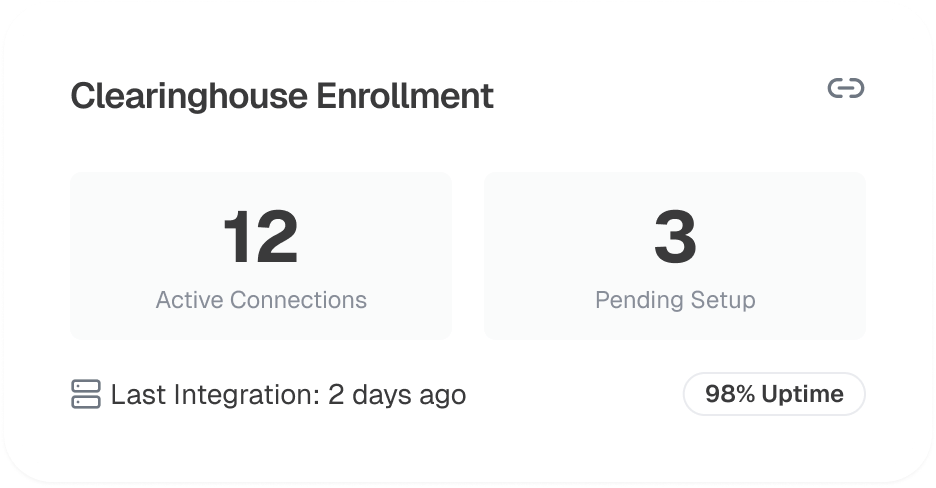Viewport: 936px width, 488px height.
Task: Select the Active Connections label
Action: point(261,300)
